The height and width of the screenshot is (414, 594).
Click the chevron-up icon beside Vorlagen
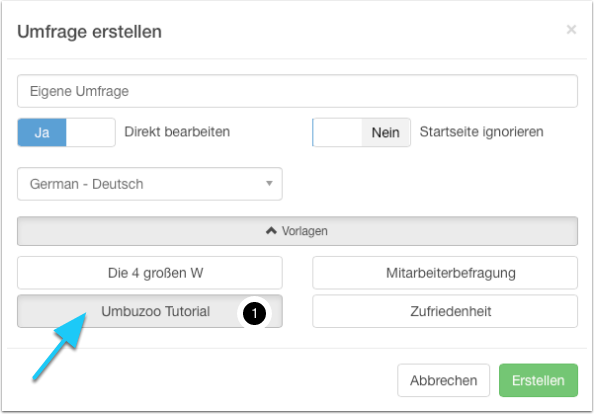pyautogui.click(x=271, y=231)
